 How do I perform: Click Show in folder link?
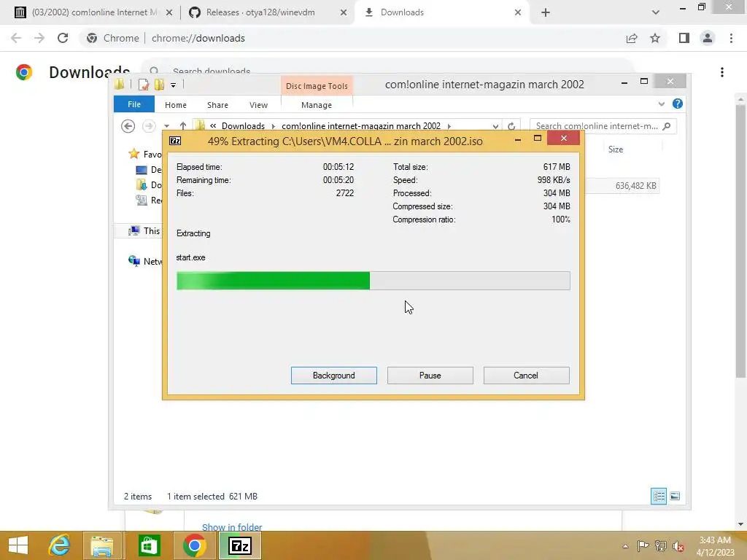click(x=232, y=526)
